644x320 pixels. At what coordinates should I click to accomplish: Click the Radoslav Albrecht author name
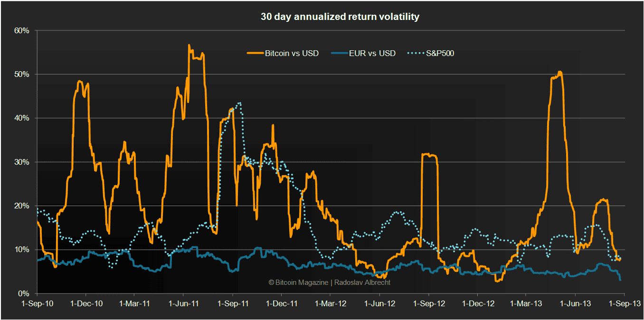(364, 282)
